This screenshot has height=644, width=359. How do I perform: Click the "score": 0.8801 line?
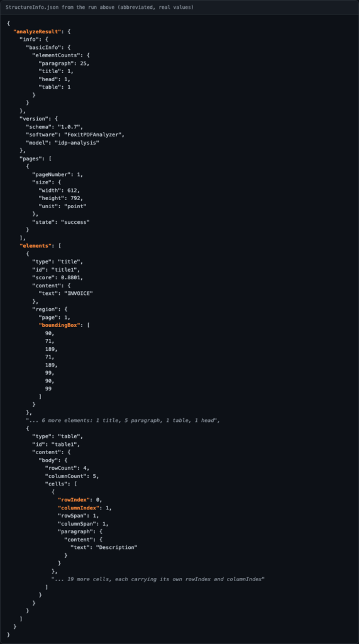pyautogui.click(x=57, y=277)
